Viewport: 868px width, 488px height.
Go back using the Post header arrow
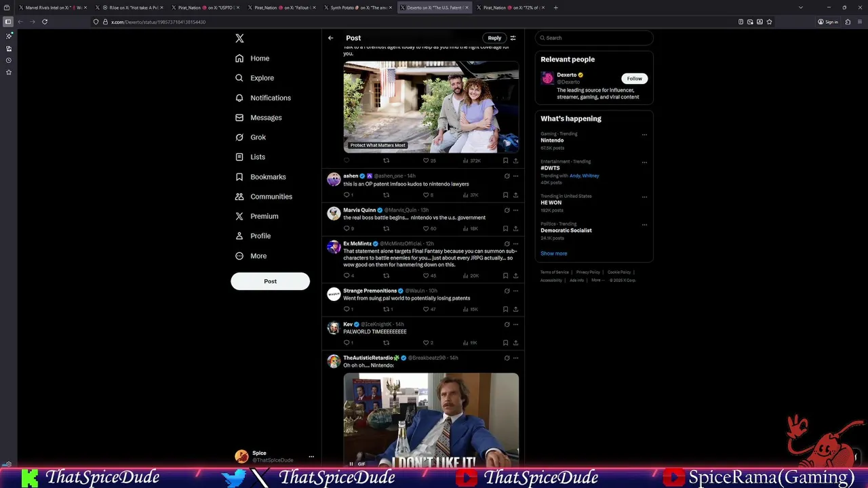(x=330, y=38)
